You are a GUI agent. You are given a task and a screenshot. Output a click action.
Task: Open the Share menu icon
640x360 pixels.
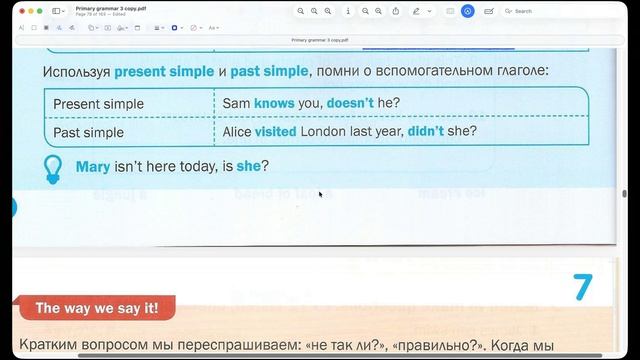tap(396, 11)
